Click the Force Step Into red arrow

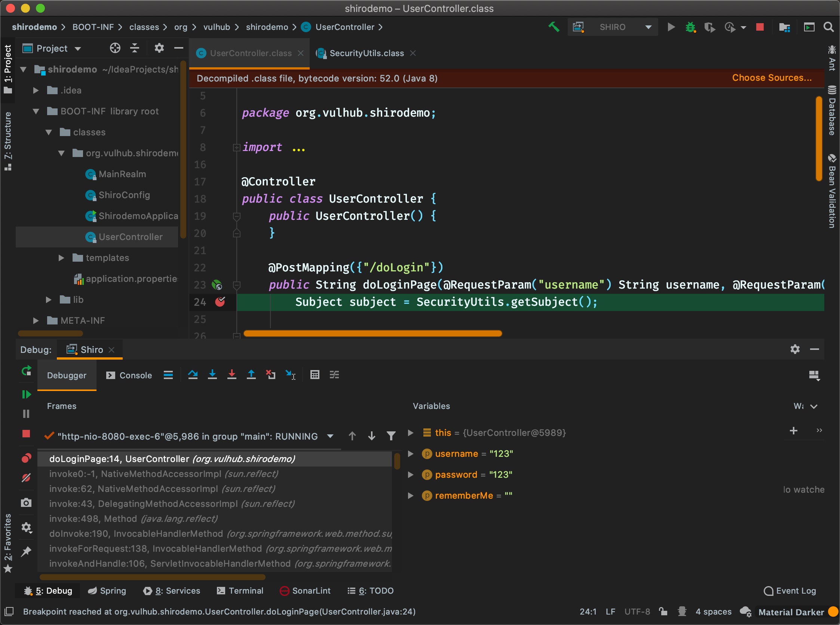click(232, 375)
